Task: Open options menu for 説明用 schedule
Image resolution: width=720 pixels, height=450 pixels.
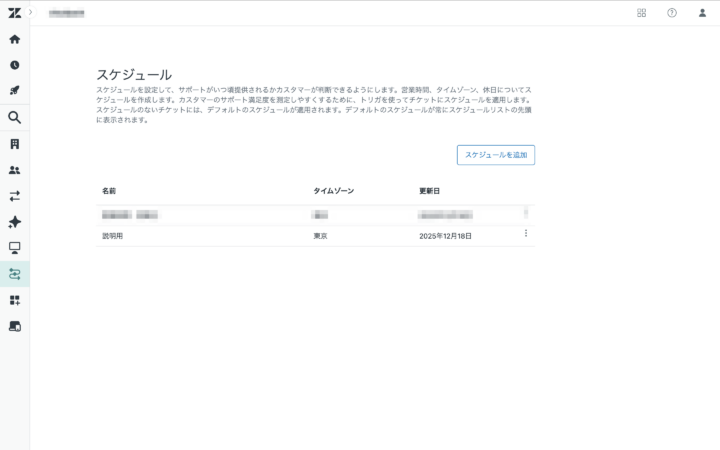Action: pyautogui.click(x=526, y=234)
